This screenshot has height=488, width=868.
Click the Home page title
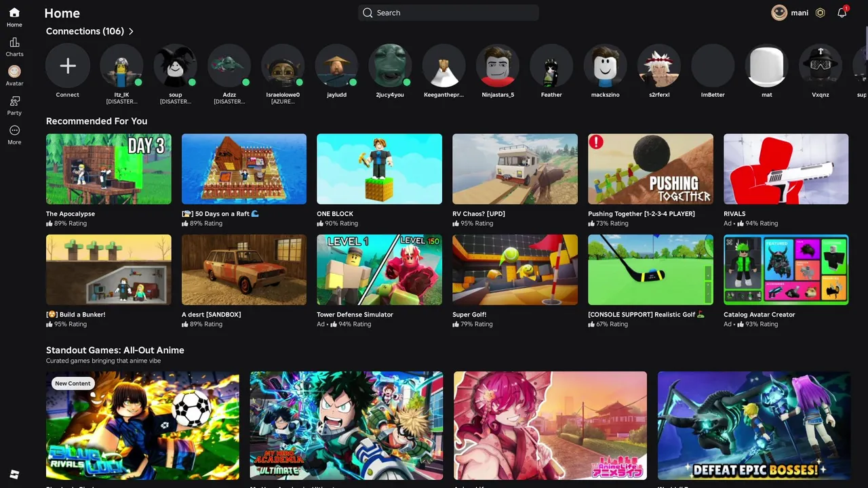[x=62, y=13]
